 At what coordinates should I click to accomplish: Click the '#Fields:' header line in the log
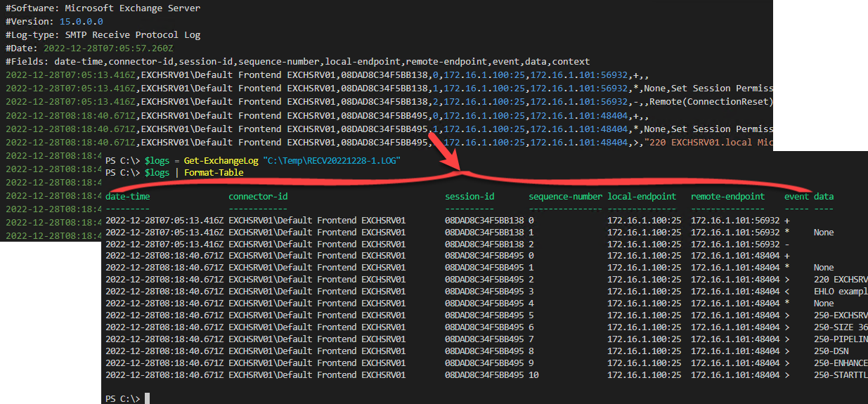pyautogui.click(x=297, y=62)
